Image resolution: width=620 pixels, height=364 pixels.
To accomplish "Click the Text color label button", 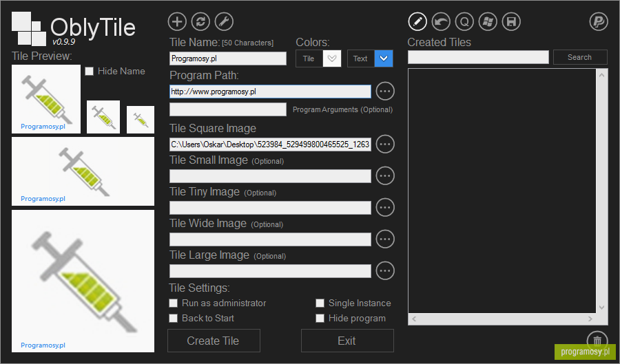I will [360, 58].
